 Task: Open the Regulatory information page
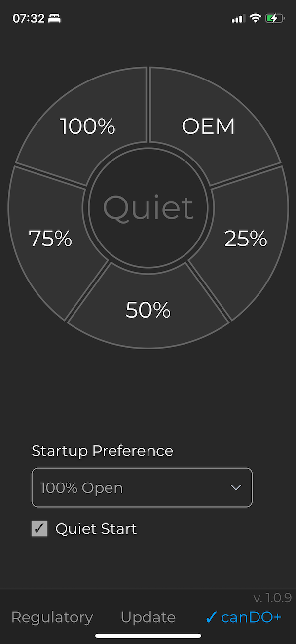tap(52, 617)
